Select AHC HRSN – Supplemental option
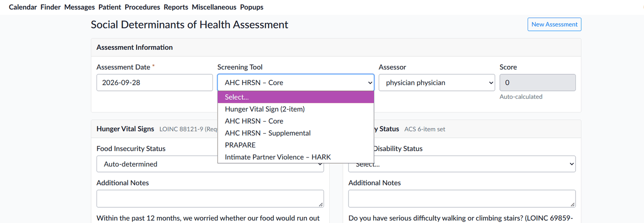Viewport: 644px width, 223px height. (x=296, y=133)
